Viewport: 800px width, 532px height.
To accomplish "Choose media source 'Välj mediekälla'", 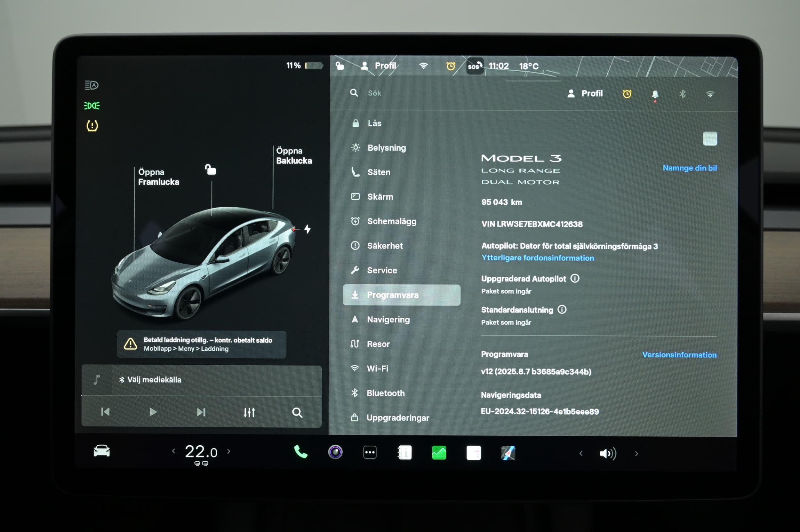I will tap(150, 380).
